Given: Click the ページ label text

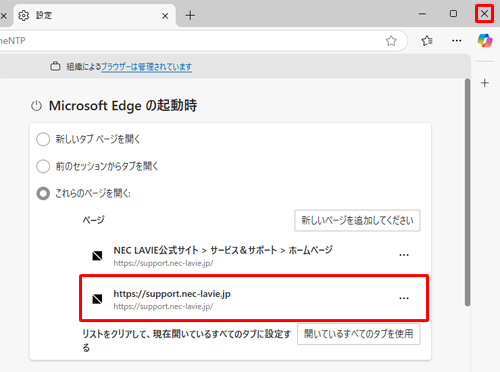Looking at the screenshot, I should coord(94,220).
